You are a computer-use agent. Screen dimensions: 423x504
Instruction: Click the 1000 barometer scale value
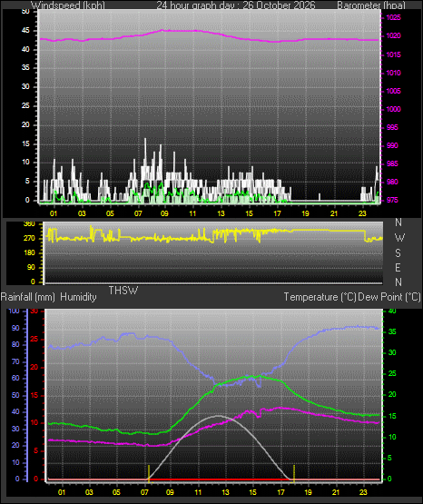point(393,109)
